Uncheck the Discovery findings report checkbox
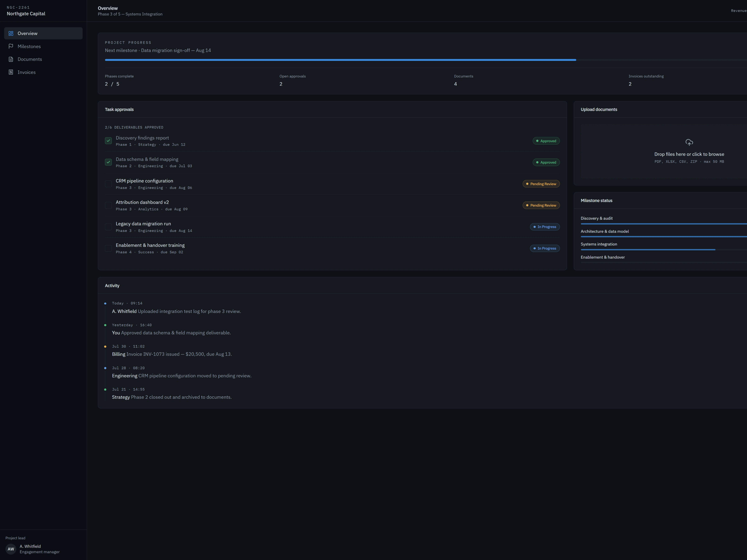This screenshot has width=747, height=560. point(108,141)
